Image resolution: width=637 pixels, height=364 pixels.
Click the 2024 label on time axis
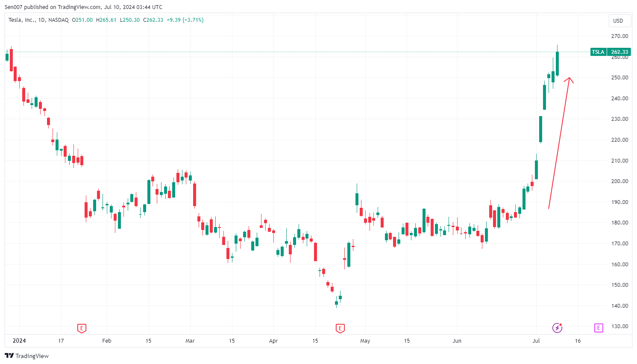coord(19,341)
